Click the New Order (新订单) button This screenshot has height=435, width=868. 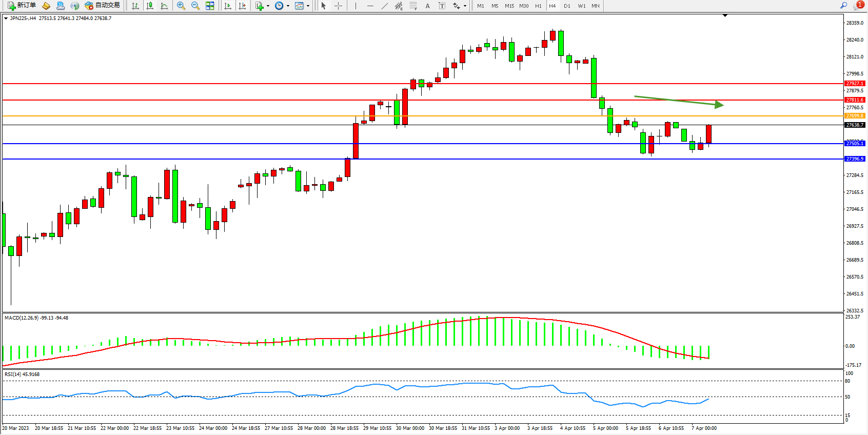(x=22, y=6)
